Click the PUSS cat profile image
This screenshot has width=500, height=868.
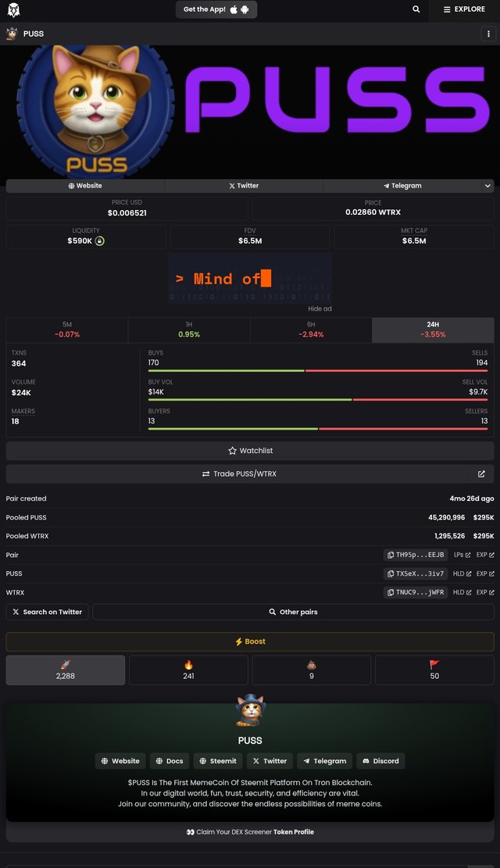[250, 711]
